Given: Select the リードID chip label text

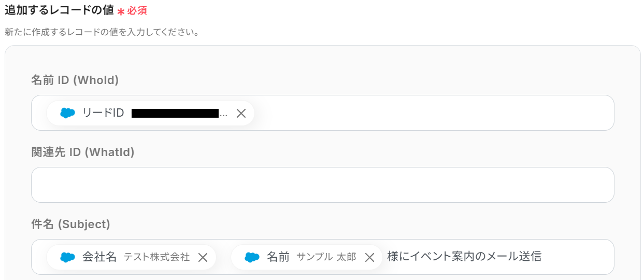Looking at the screenshot, I should (x=103, y=113).
